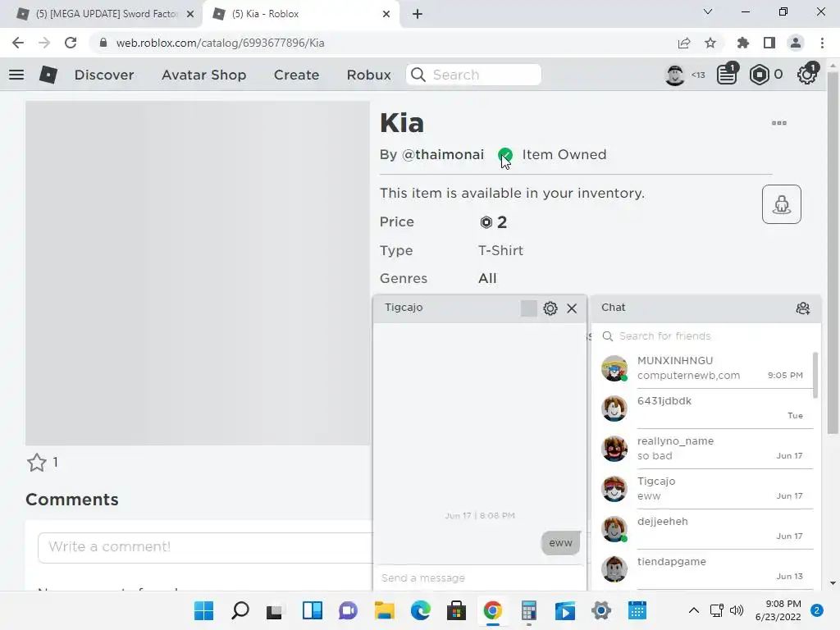840x630 pixels.
Task: Open the Discover page
Action: pyautogui.click(x=104, y=75)
